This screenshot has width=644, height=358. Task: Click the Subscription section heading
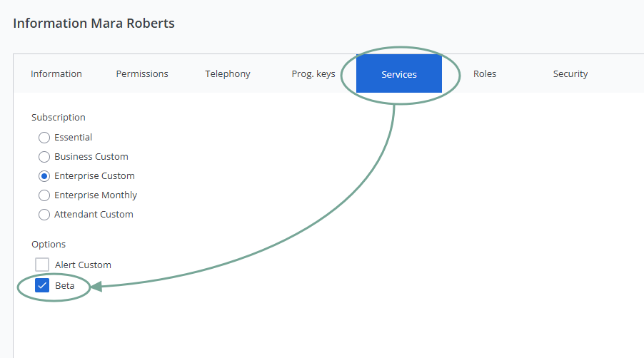(x=59, y=118)
